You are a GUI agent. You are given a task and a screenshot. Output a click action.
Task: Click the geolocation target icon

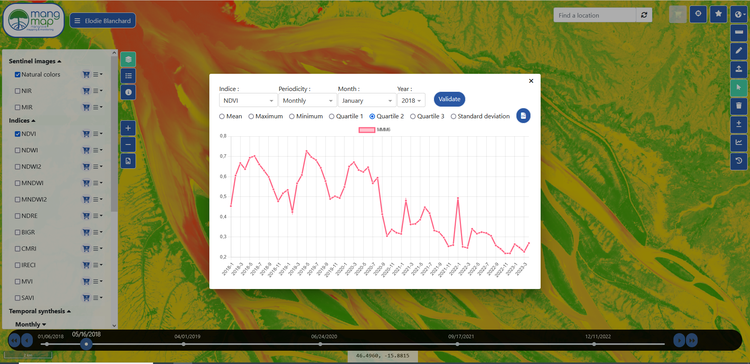pyautogui.click(x=698, y=14)
